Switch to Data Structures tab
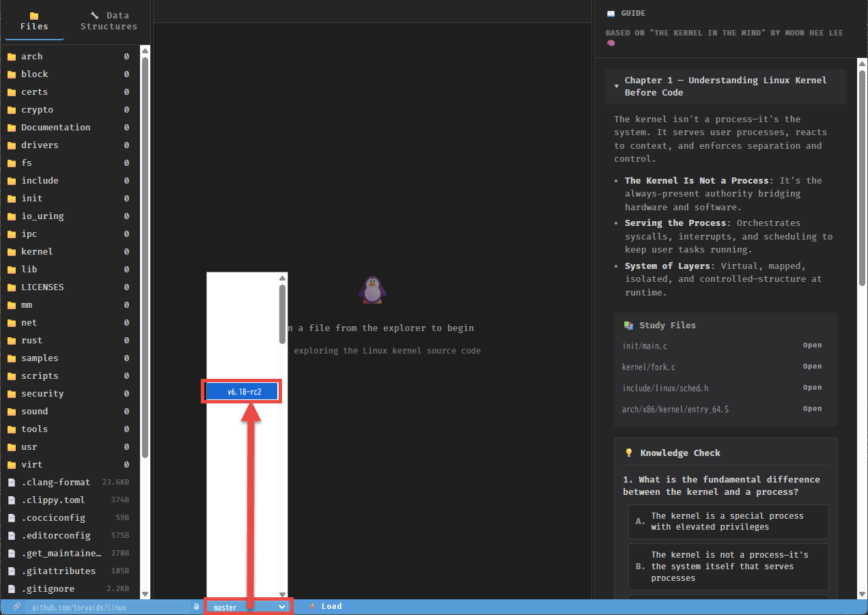Image resolution: width=868 pixels, height=615 pixels. point(109,20)
